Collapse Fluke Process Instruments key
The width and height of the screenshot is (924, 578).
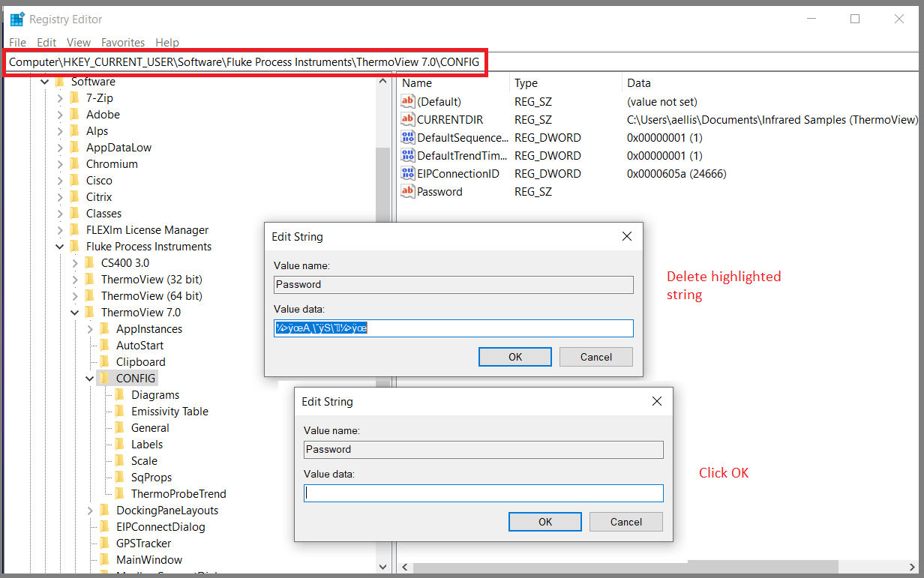pyautogui.click(x=60, y=247)
